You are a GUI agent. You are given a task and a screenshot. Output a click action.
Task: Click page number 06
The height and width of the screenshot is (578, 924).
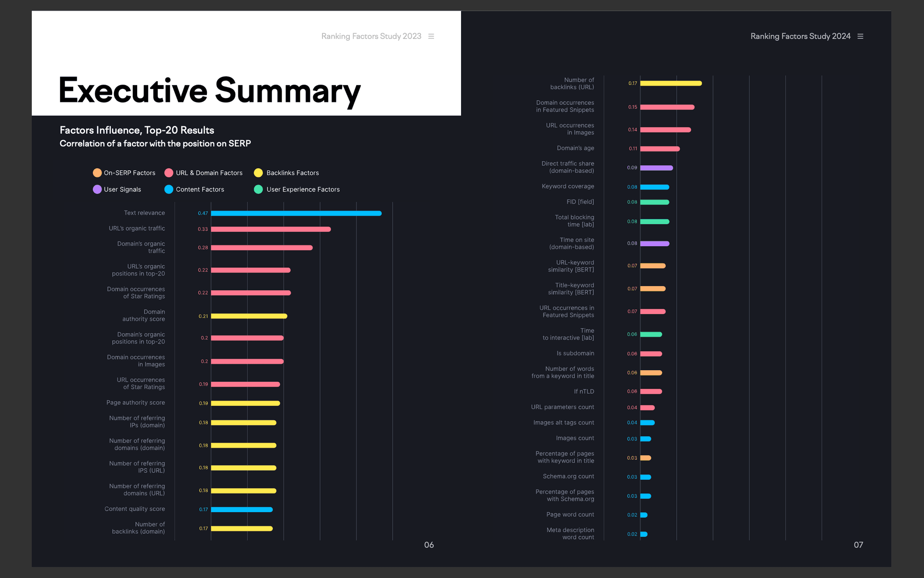click(429, 545)
